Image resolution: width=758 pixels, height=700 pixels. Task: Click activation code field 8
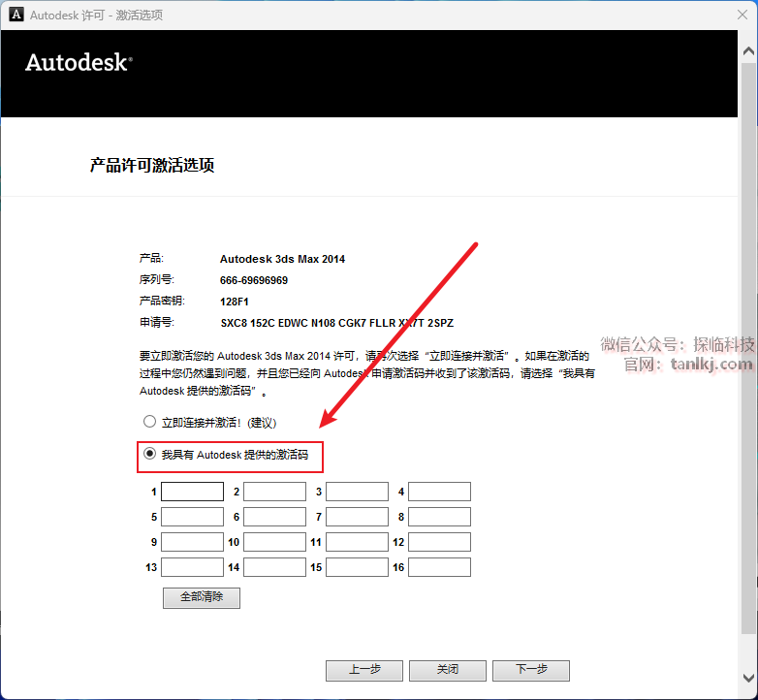(439, 517)
